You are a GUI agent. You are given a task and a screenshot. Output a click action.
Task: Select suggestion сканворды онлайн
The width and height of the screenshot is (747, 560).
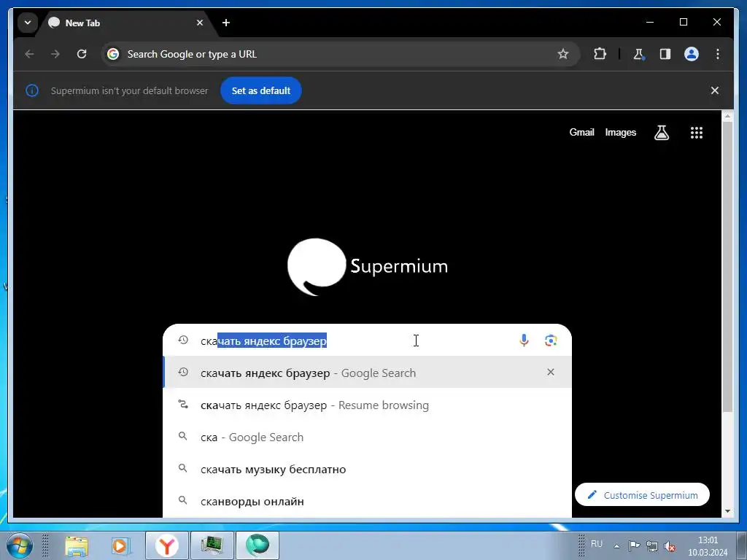click(x=368, y=502)
